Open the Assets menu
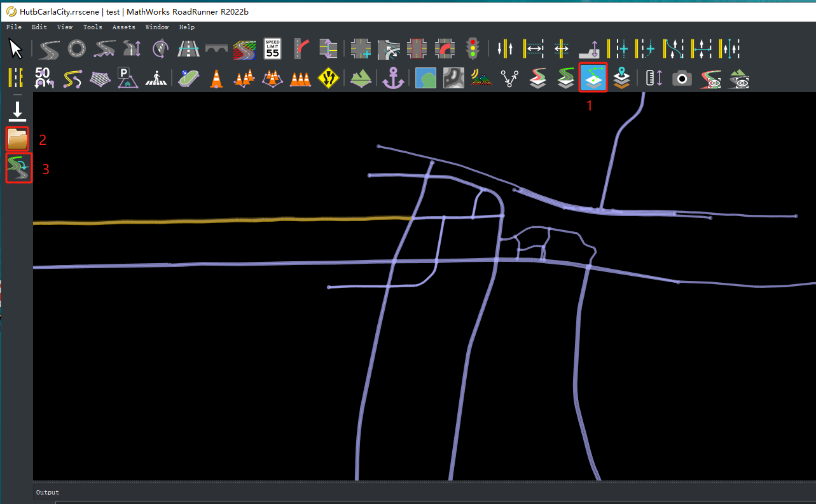816x504 pixels. point(123,27)
